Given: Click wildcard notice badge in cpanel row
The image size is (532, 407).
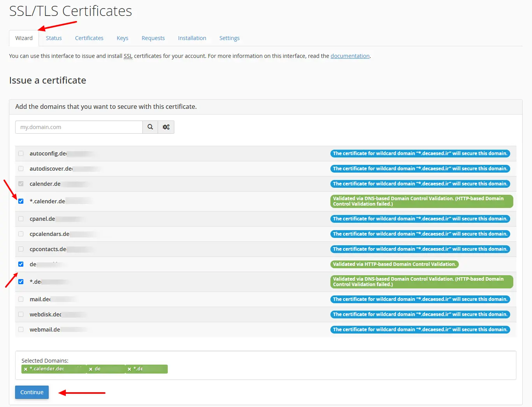Looking at the screenshot, I should (x=420, y=219).
